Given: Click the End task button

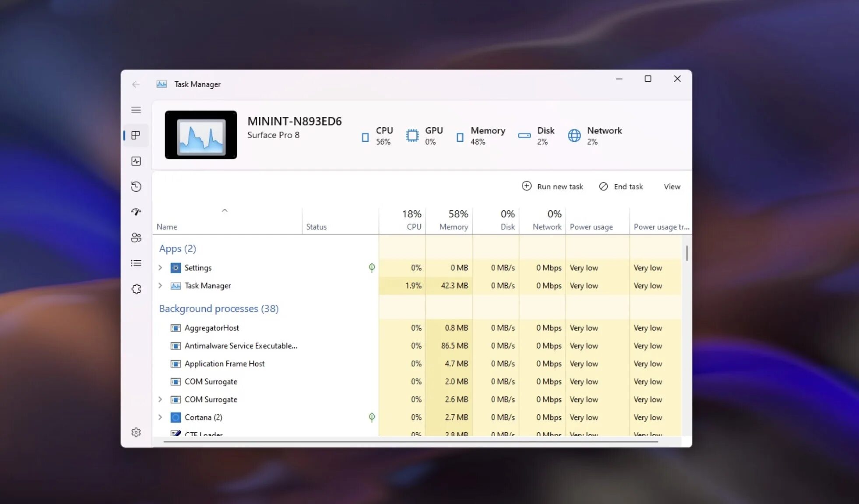Looking at the screenshot, I should [621, 187].
